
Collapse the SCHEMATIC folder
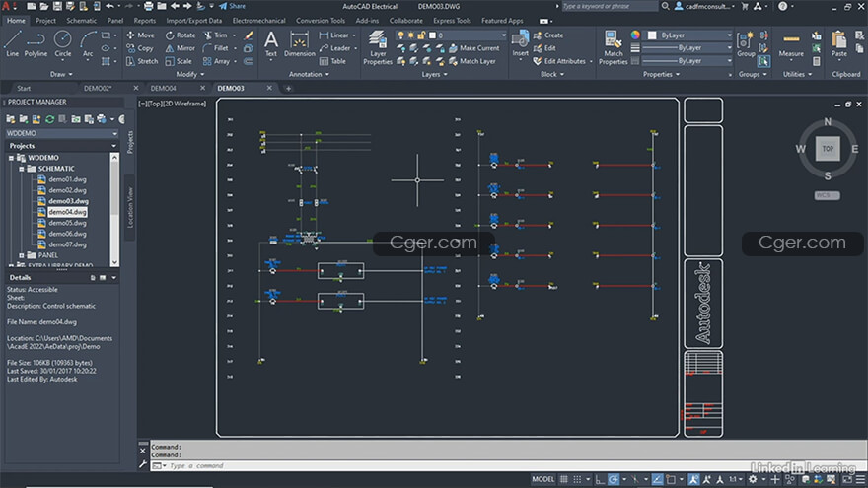[22, 169]
